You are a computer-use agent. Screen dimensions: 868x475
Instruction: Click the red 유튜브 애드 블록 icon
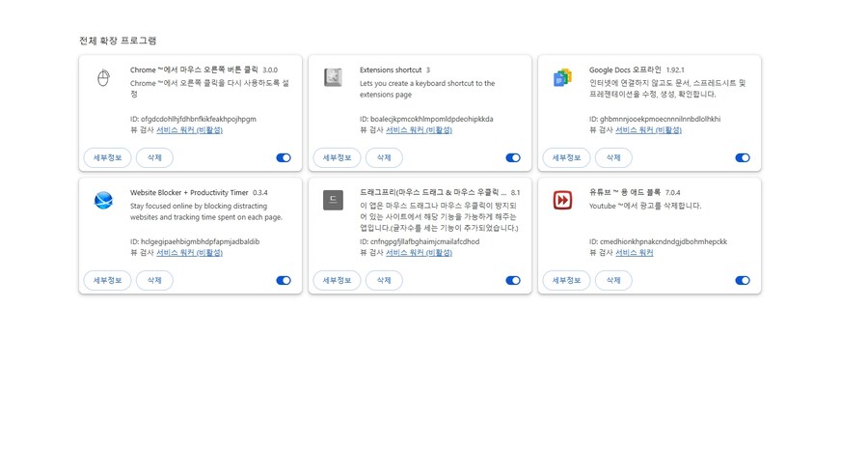click(562, 200)
